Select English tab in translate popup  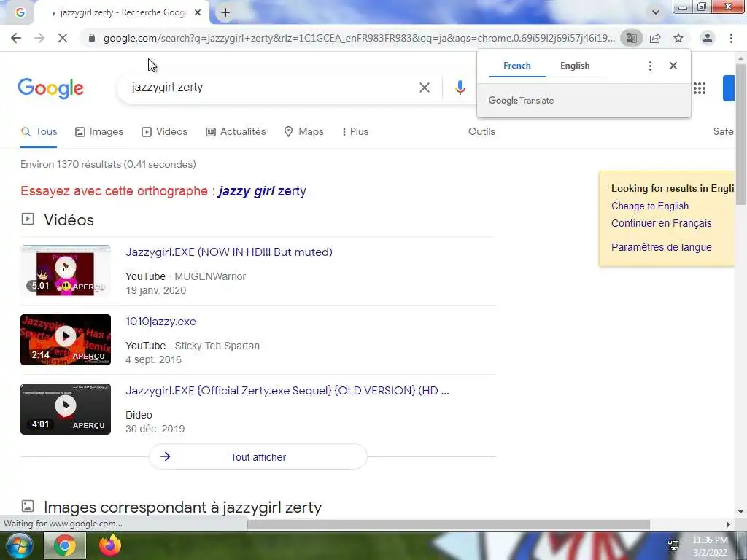pyautogui.click(x=575, y=66)
